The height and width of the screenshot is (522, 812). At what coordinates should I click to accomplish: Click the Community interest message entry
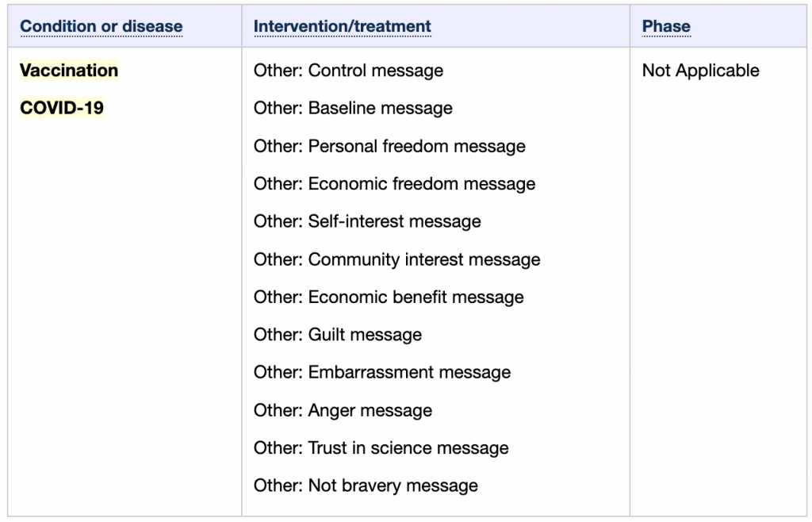(396, 259)
